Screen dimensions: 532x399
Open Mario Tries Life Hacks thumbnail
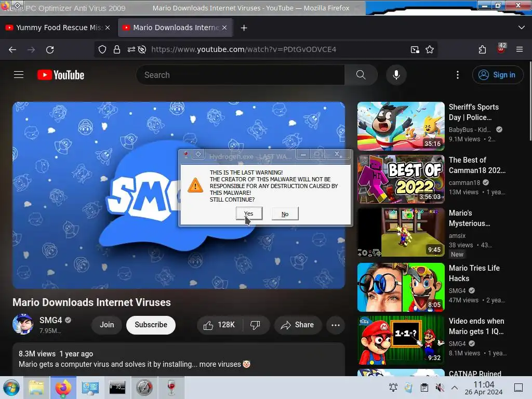[x=401, y=287]
